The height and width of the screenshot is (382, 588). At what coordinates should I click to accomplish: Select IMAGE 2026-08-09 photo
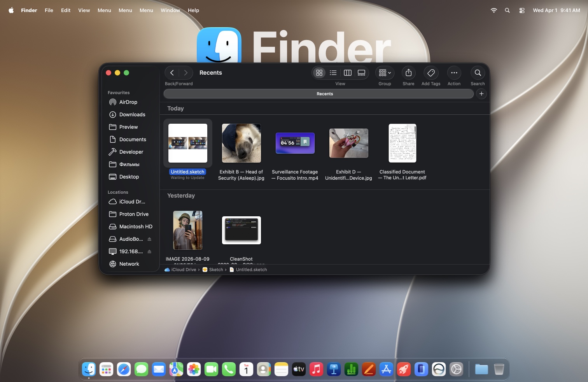[188, 230]
